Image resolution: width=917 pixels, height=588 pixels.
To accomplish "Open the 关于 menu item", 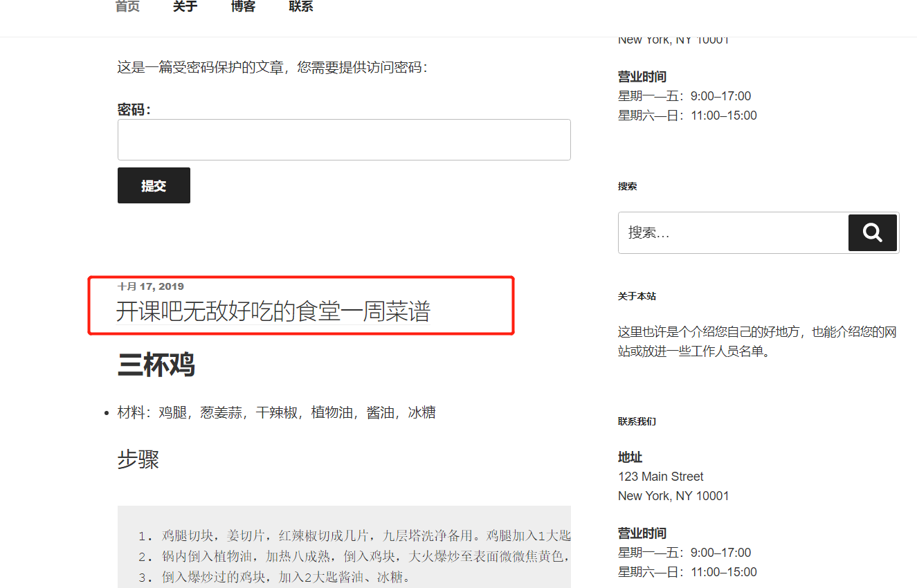I will coord(185,6).
